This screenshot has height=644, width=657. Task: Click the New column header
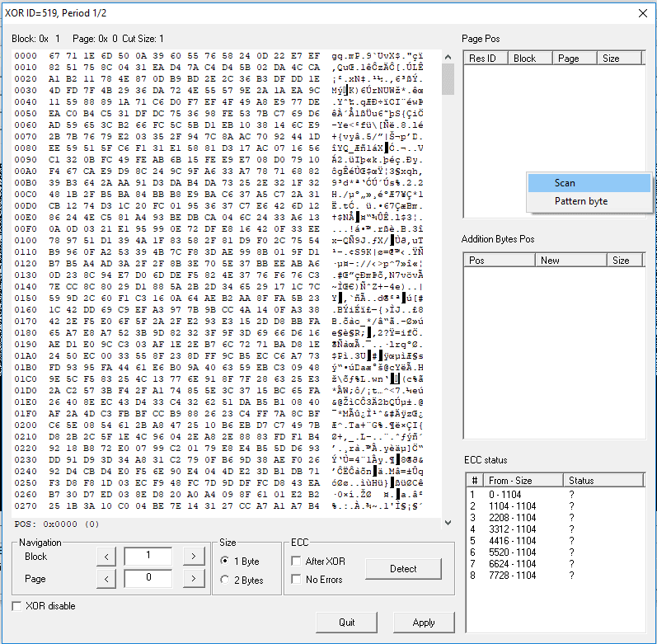tap(571, 261)
